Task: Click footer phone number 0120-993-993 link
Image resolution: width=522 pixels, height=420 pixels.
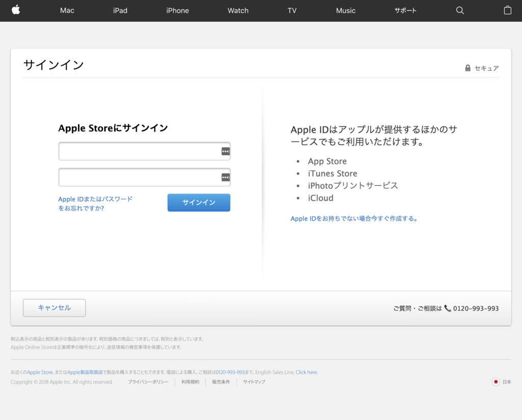Action: click(230, 372)
